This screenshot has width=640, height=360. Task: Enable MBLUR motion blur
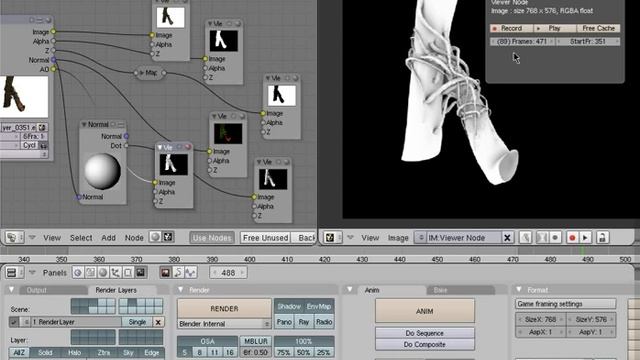pyautogui.click(x=256, y=341)
